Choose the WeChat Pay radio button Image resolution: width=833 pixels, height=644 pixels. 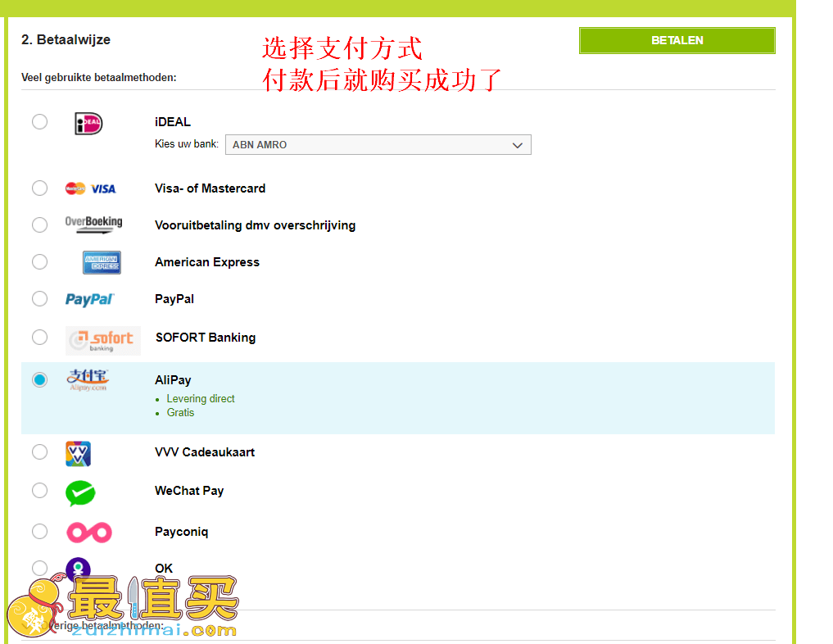click(x=39, y=490)
